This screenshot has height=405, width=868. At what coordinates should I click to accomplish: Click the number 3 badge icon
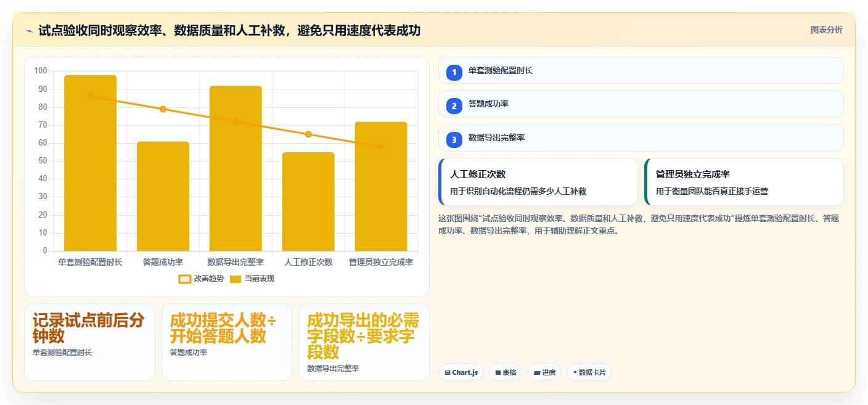point(454,140)
